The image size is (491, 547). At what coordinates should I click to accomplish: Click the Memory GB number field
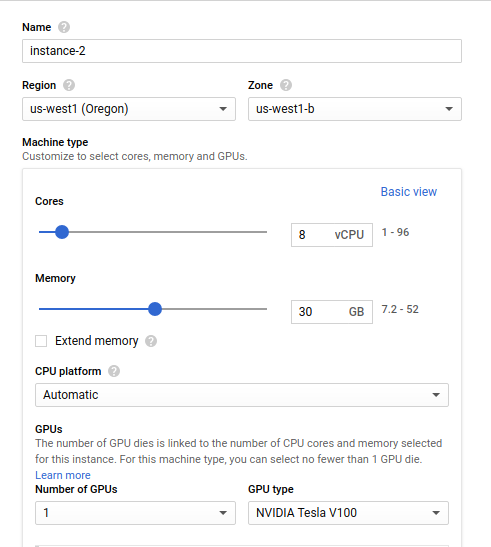[x=332, y=312]
